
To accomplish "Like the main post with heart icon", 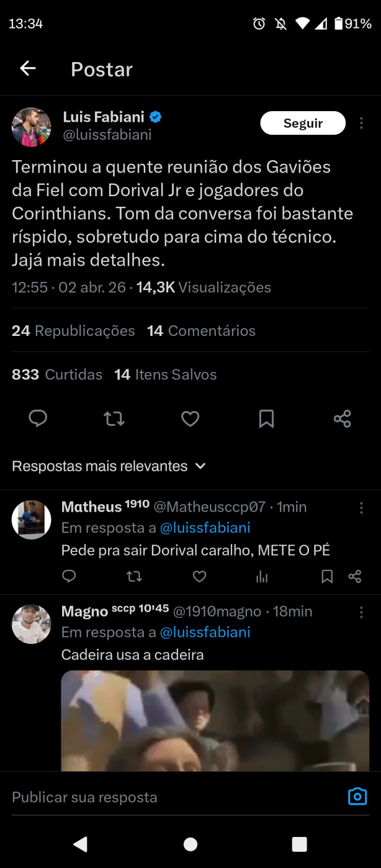I will tap(191, 419).
